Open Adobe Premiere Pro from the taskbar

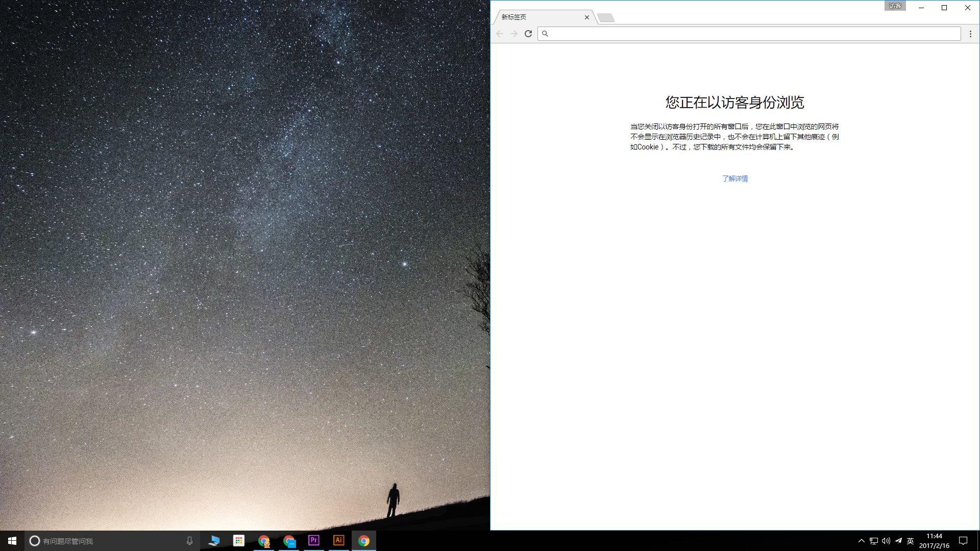click(x=313, y=541)
